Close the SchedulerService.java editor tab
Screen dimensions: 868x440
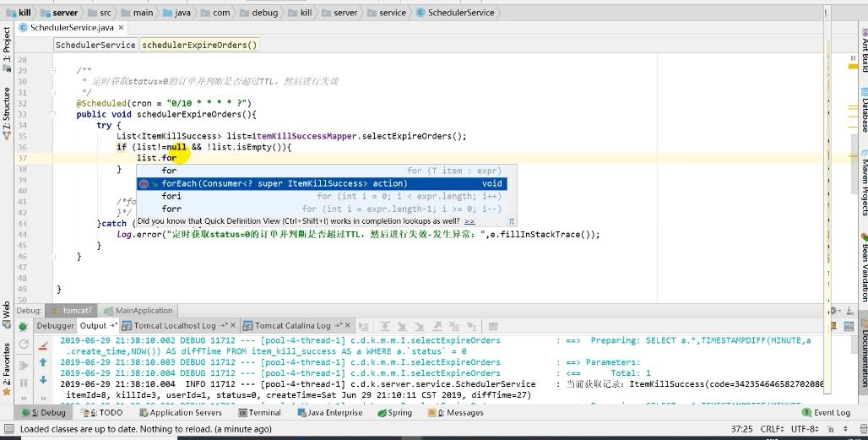(x=122, y=27)
